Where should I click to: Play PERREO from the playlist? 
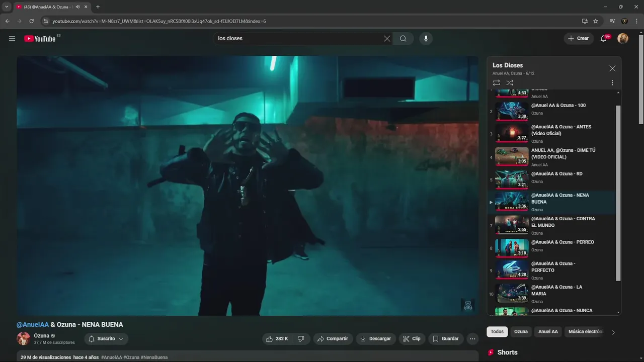point(551,247)
